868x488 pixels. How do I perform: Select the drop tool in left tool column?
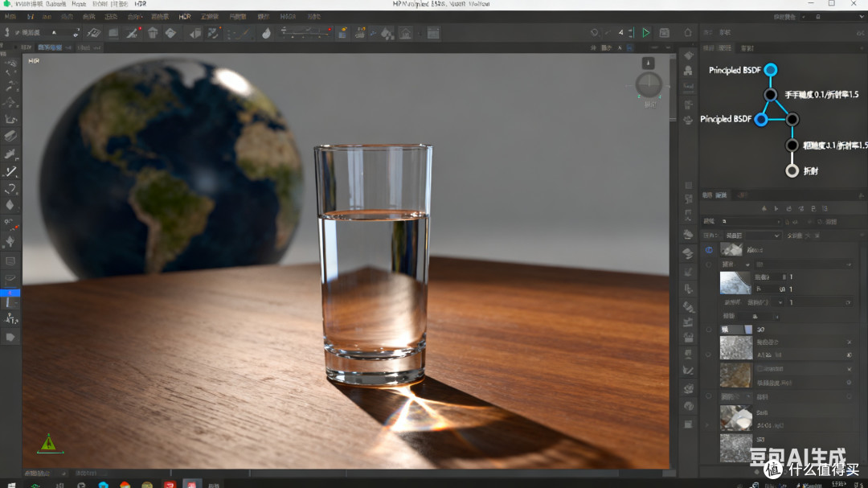click(10, 205)
